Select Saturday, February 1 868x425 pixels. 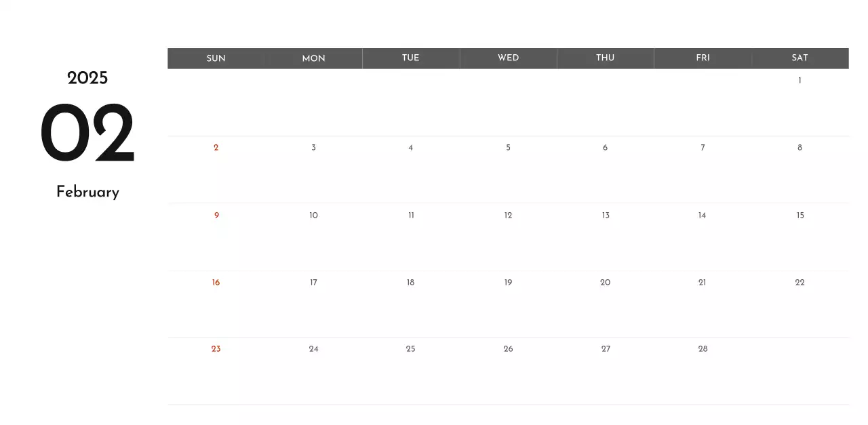coord(800,81)
